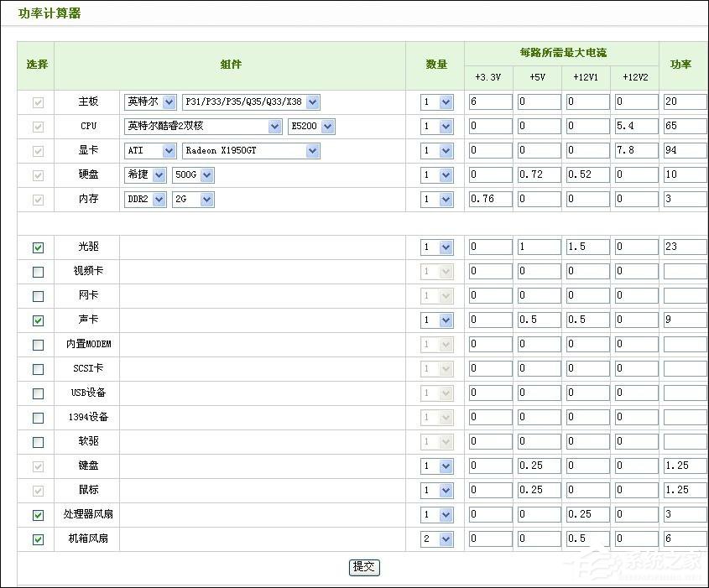Image resolution: width=709 pixels, height=588 pixels.
Task: Disable the 声卡 checkbox
Action: click(36, 320)
